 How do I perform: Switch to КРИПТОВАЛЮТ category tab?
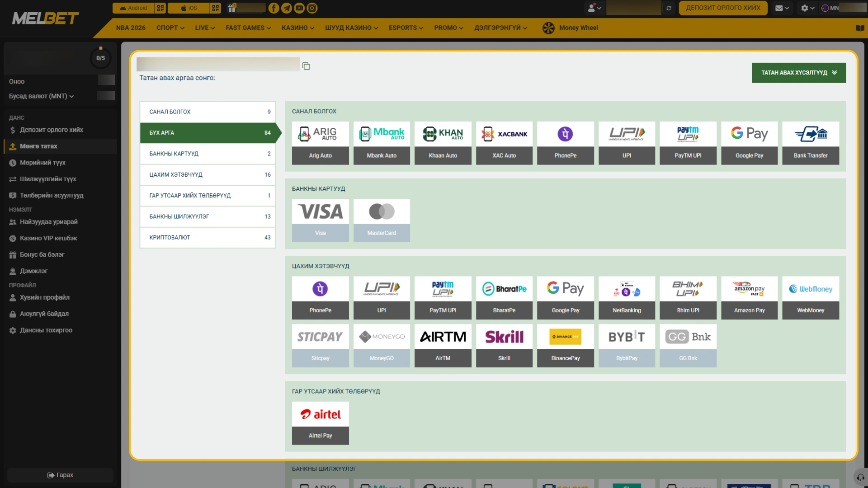point(208,238)
